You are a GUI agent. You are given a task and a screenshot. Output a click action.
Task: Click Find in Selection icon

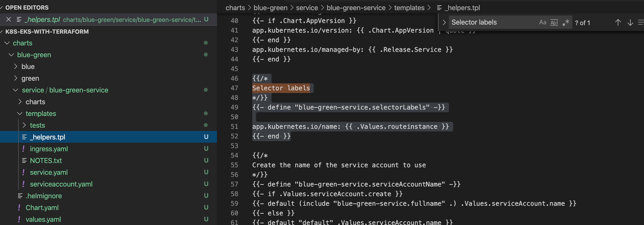[641, 23]
